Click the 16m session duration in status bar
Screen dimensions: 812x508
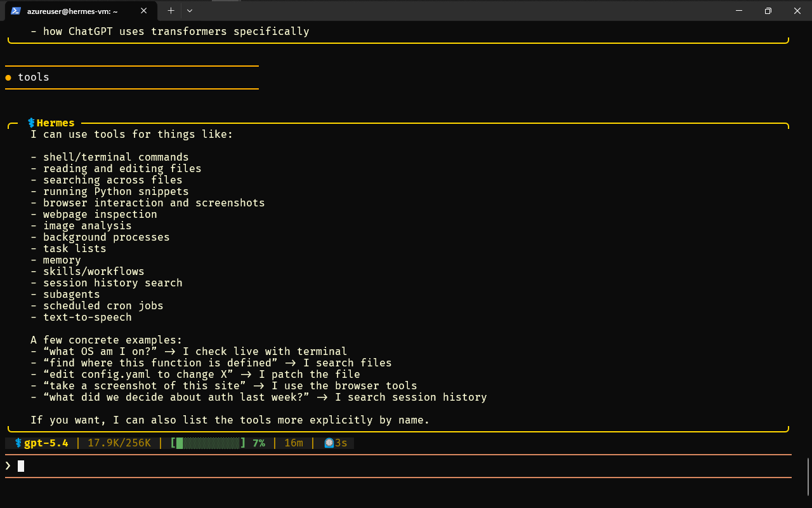click(x=294, y=443)
